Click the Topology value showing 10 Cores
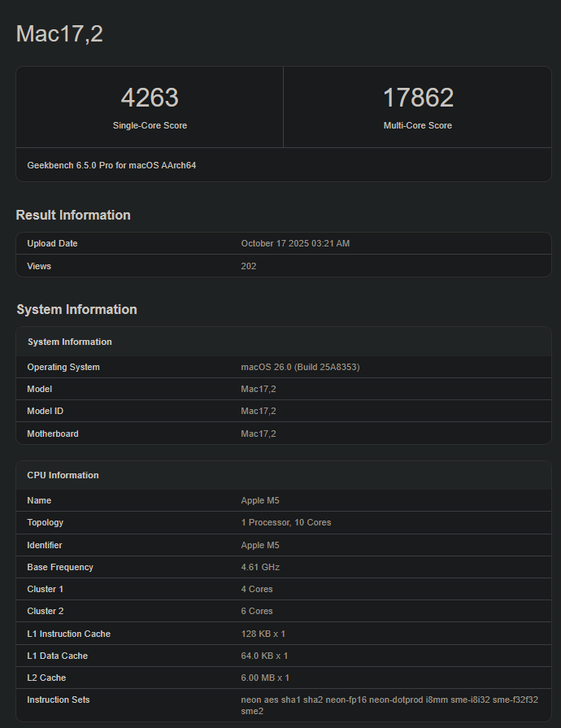 coord(285,523)
